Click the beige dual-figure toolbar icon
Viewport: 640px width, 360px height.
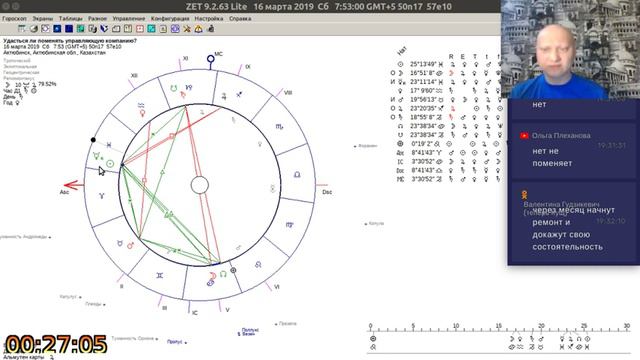128,29
